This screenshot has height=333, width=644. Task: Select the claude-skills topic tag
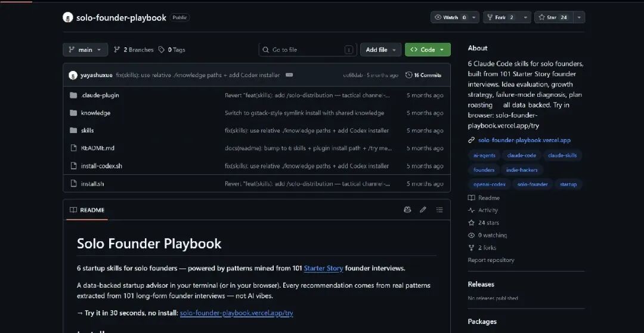(562, 155)
